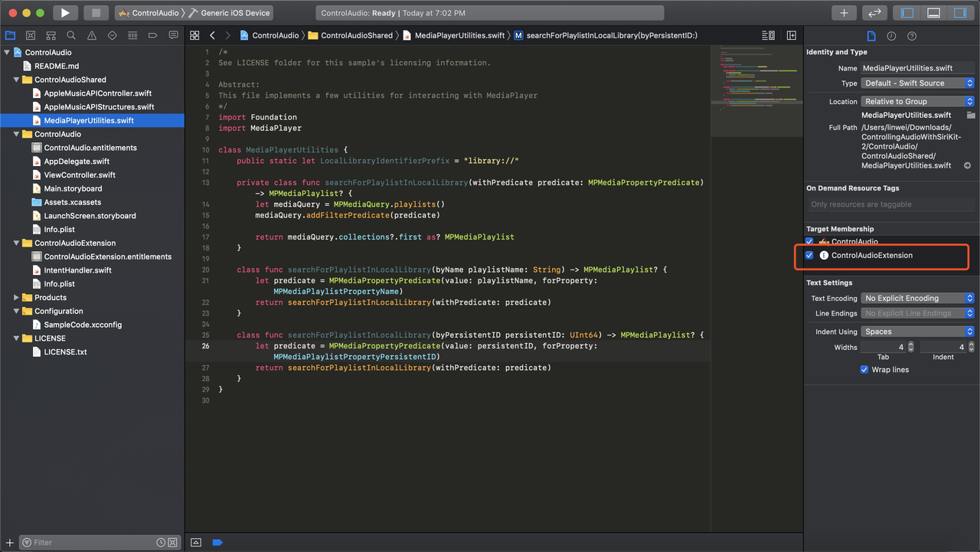
Task: Click ControlAudioShared in jump bar
Action: click(350, 35)
